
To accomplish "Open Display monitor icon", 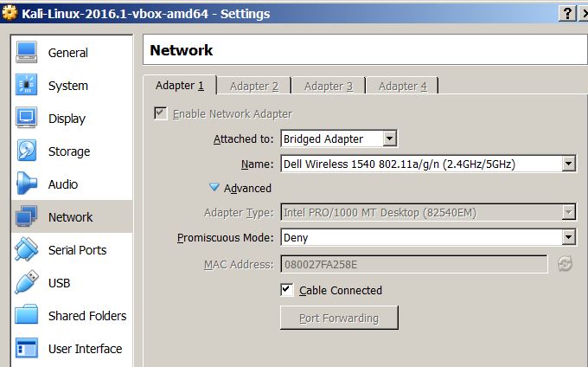I will pos(27,119).
